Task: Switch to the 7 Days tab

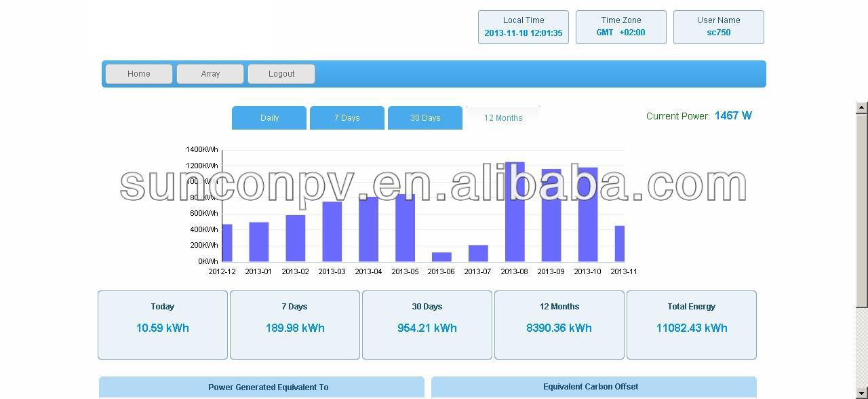Action: tap(347, 117)
